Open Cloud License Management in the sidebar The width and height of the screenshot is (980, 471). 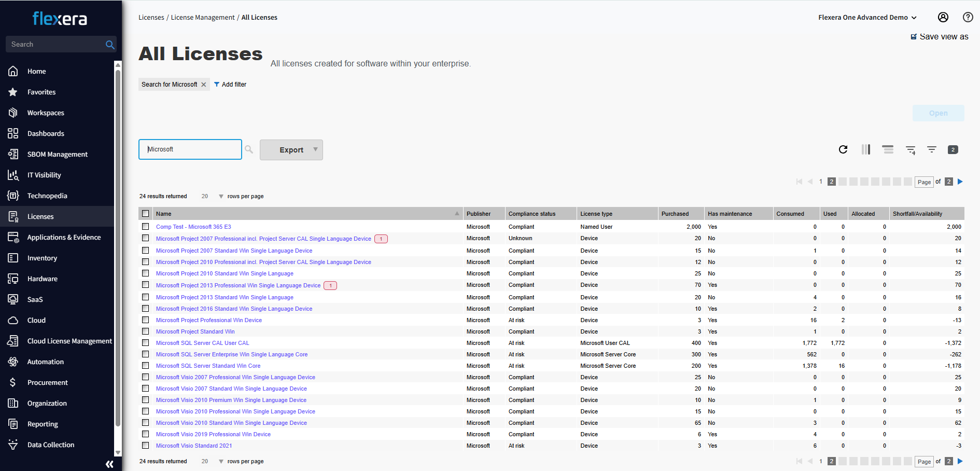click(x=69, y=341)
